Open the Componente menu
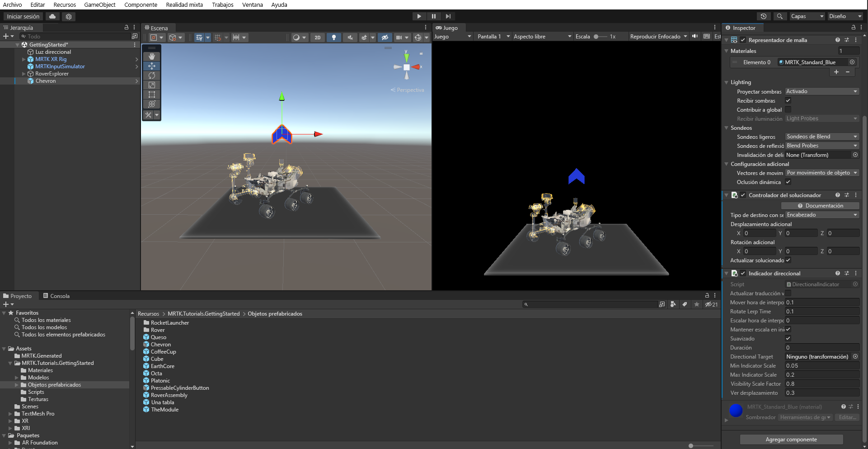Screen dimensions: 868x449 [x=141, y=5]
